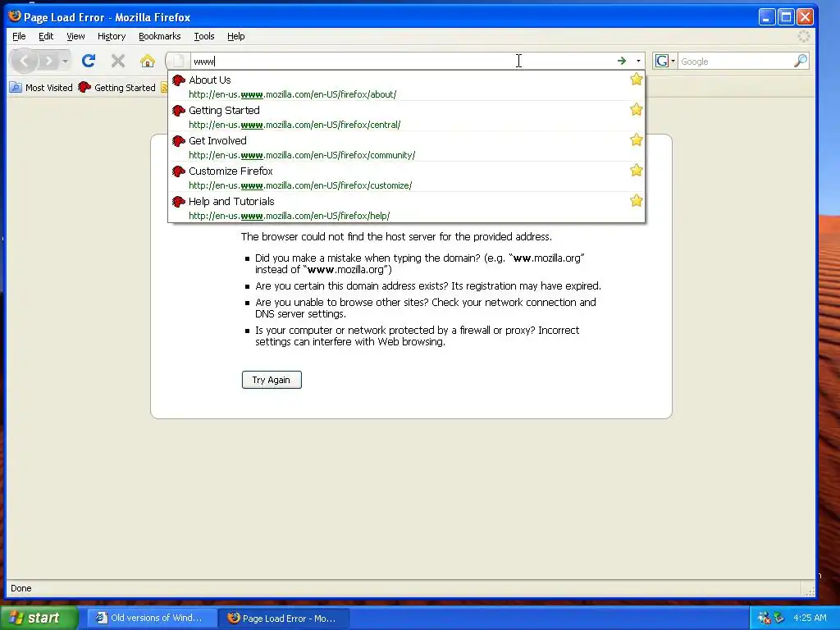
Task: Select the About Us suggestion
Action: [x=407, y=85]
